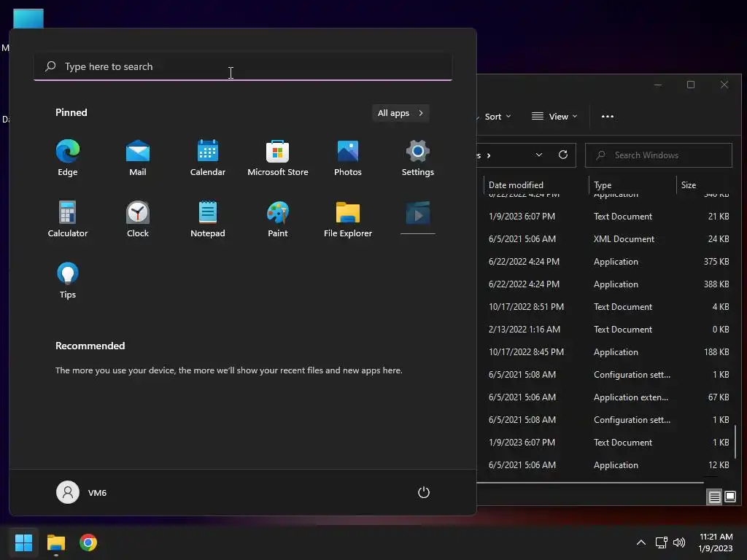Launch the pinned video player app icon
The width and height of the screenshot is (747, 560).
pos(418,217)
